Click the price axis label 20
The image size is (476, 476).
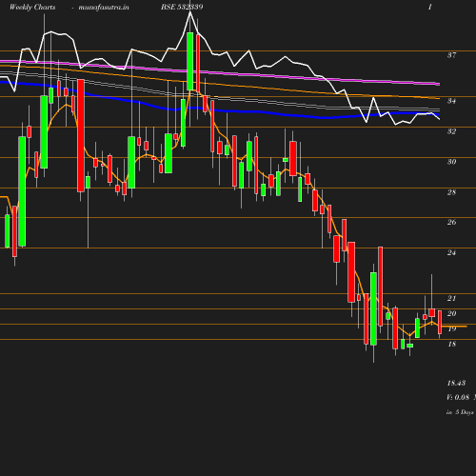pyautogui.click(x=451, y=313)
